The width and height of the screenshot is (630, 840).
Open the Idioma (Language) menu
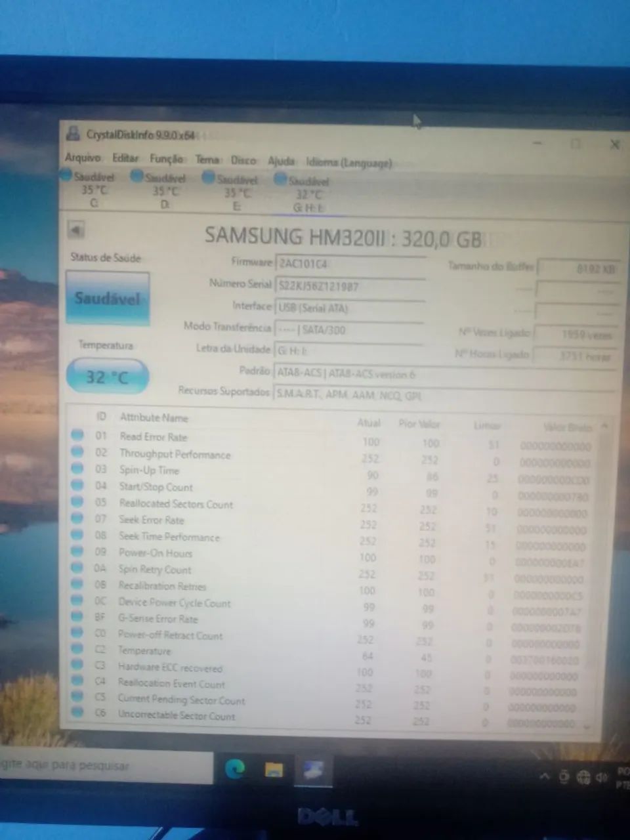[x=349, y=162]
